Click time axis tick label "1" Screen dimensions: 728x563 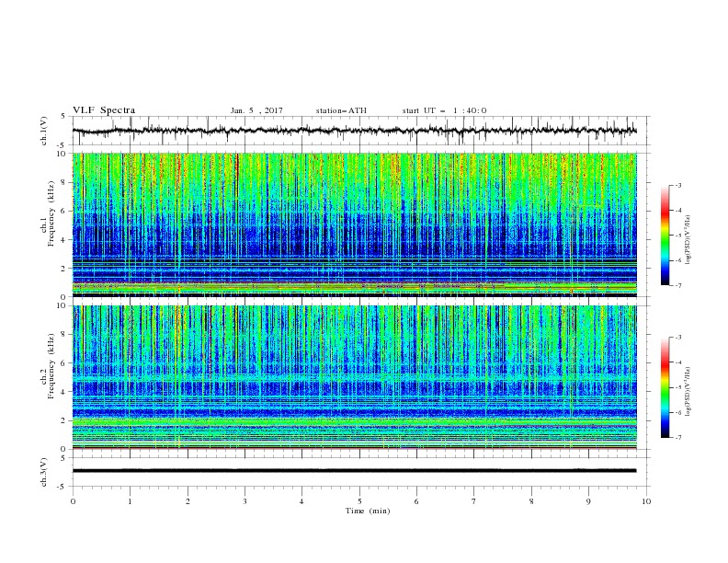(x=130, y=501)
